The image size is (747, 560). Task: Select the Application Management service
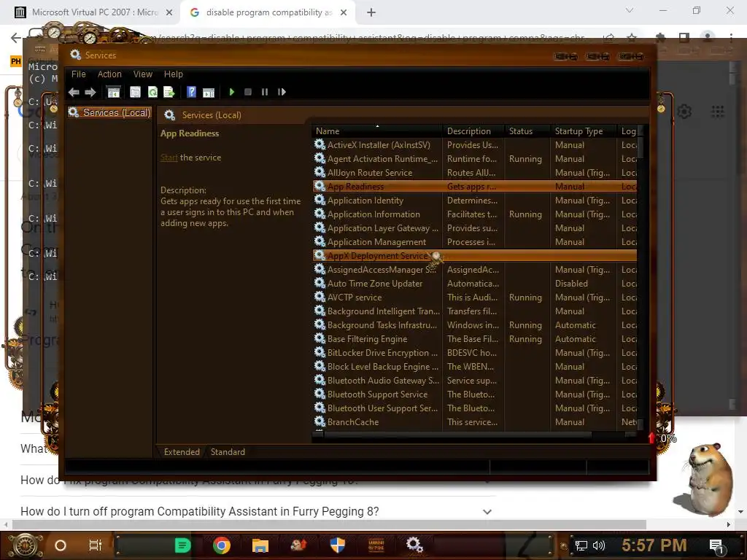[474, 241]
